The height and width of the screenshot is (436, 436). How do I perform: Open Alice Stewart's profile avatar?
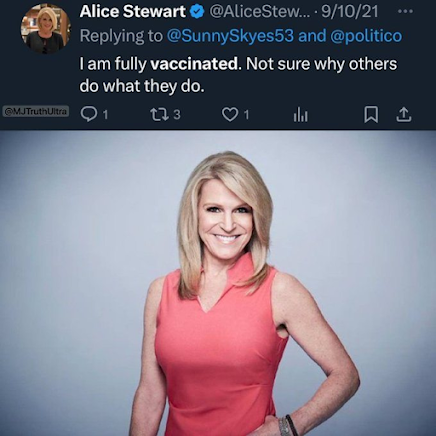[45, 29]
